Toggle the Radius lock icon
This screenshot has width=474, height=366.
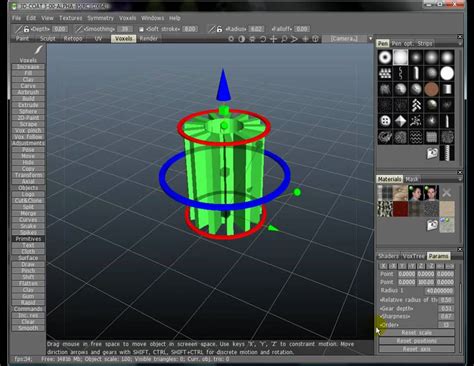(x=219, y=29)
